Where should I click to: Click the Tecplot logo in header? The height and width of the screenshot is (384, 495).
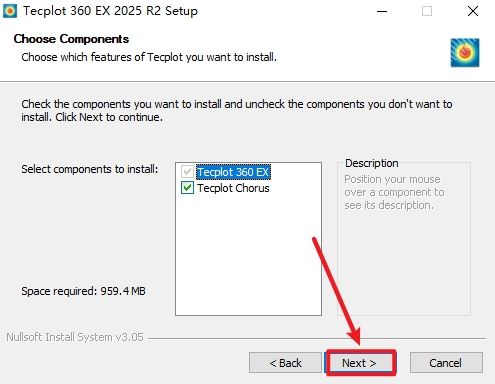point(465,53)
